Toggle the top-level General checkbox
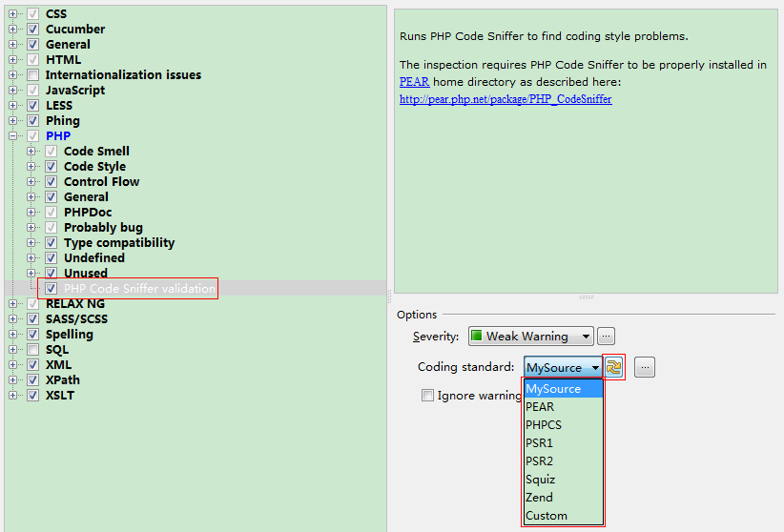Image resolution: width=784 pixels, height=532 pixels. (x=33, y=45)
